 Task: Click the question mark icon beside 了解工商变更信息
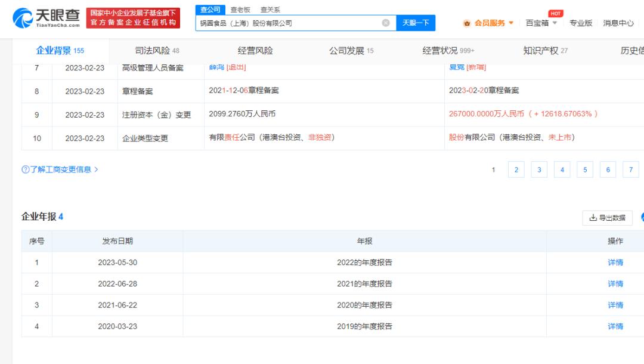[x=25, y=169]
